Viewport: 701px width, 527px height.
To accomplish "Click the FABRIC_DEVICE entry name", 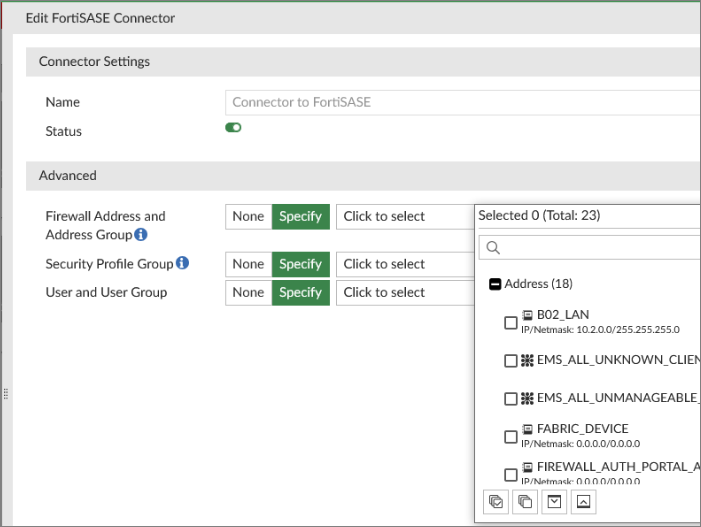I will [x=583, y=429].
